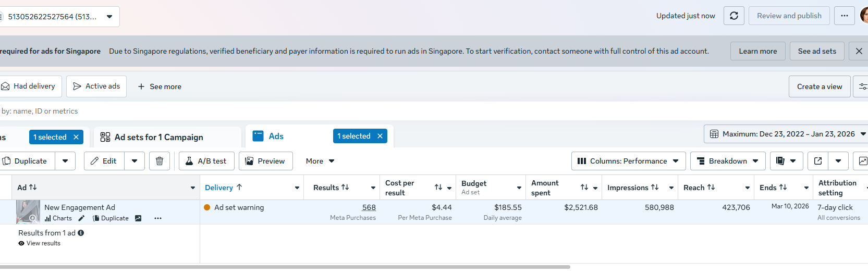Open Charts for New Engagement Ad
This screenshot has height=274, width=868.
tap(58, 218)
